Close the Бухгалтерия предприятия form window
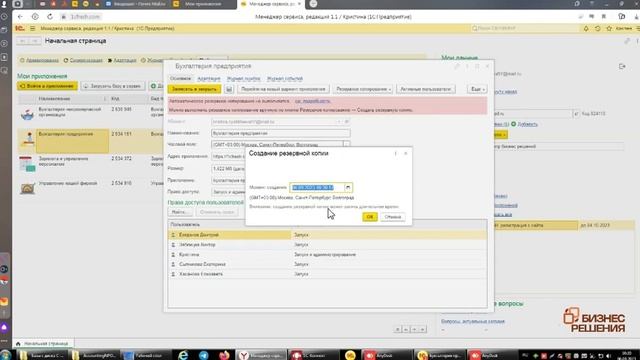Screen dimensions: 640x360 click(x=487, y=66)
